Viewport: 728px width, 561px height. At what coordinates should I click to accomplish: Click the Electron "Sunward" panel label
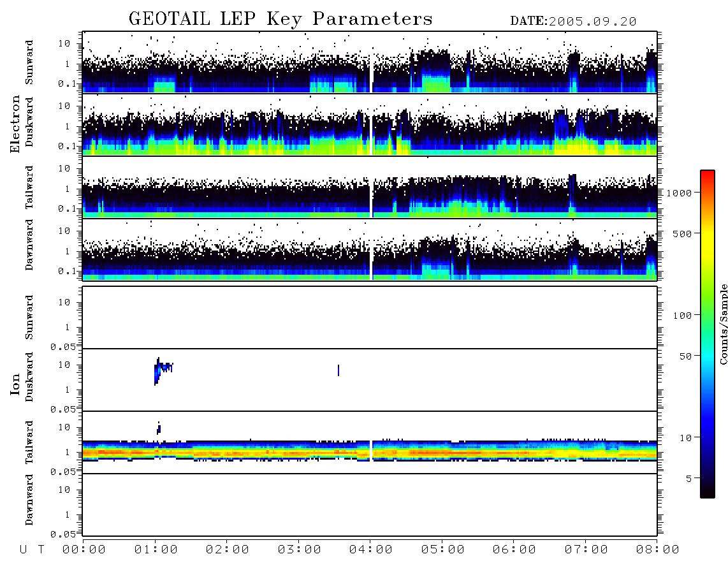click(29, 62)
